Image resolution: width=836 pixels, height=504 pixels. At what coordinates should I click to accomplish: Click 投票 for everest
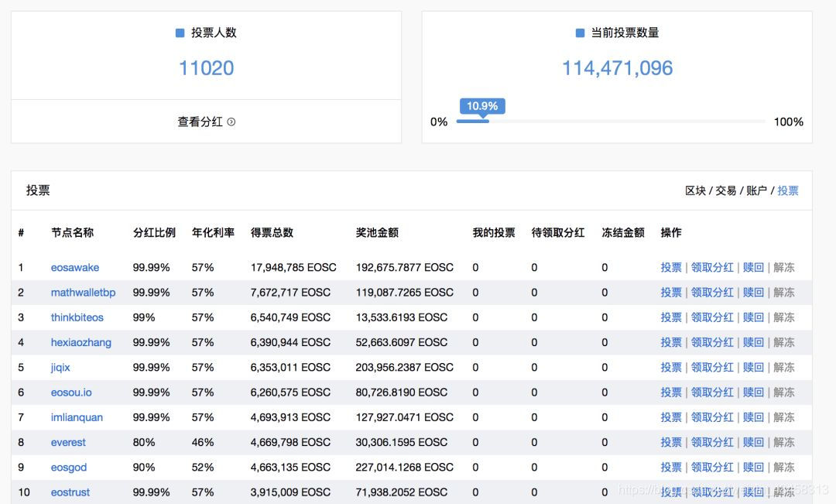[670, 442]
